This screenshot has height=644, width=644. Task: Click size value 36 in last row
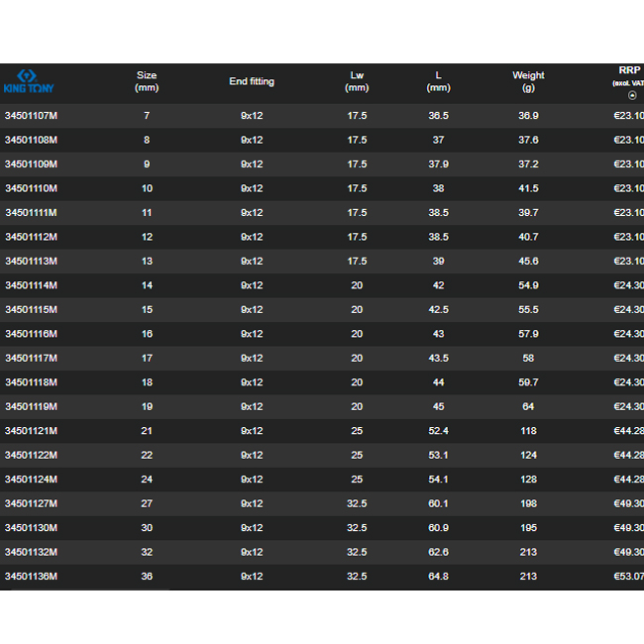147,577
